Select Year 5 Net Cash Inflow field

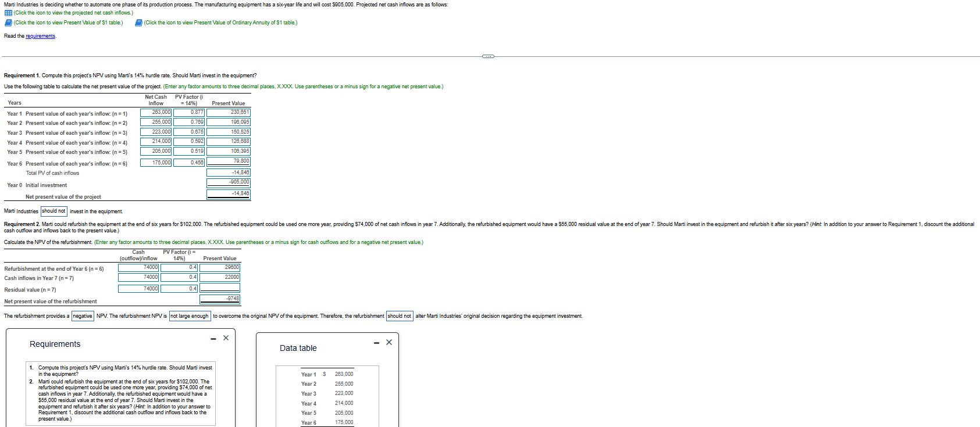click(x=156, y=151)
